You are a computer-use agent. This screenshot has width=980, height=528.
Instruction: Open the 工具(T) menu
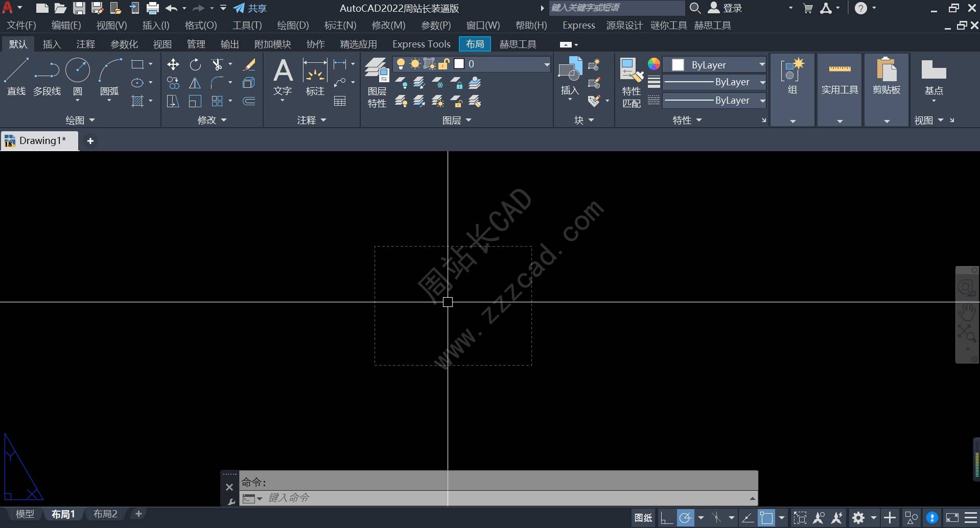247,26
